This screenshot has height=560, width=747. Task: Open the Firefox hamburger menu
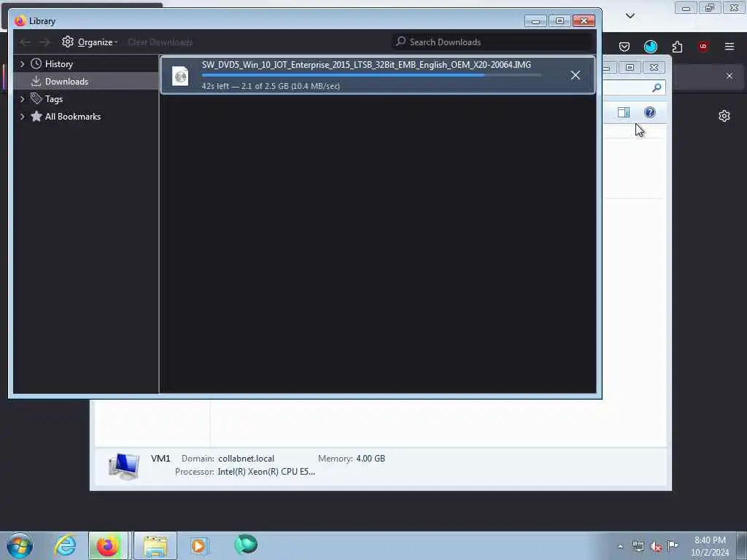pos(729,47)
